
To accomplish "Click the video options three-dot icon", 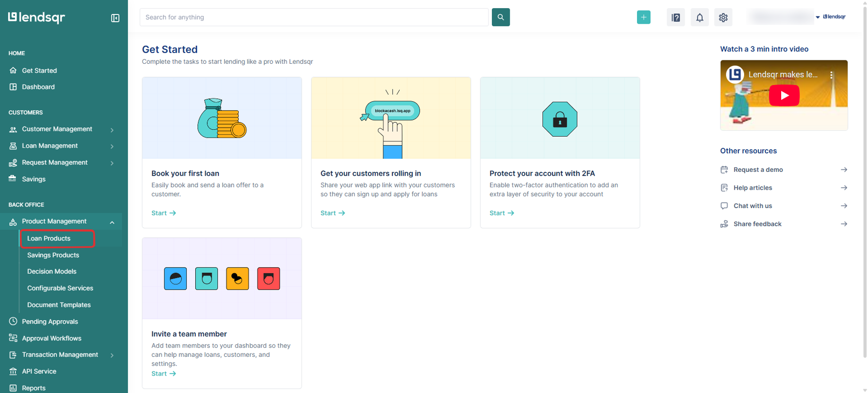I will point(831,75).
